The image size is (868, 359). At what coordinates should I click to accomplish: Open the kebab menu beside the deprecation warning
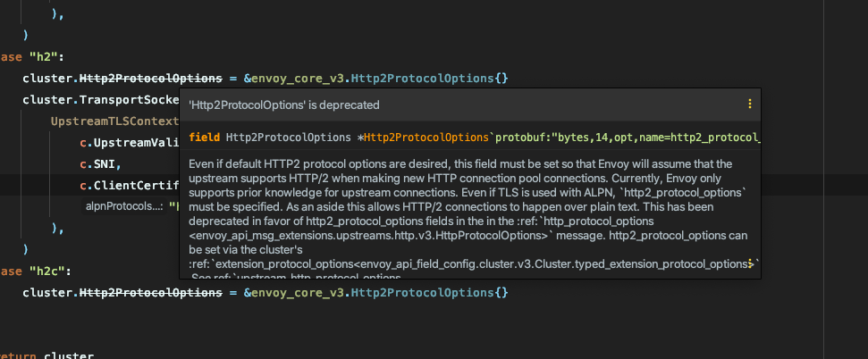(x=749, y=104)
